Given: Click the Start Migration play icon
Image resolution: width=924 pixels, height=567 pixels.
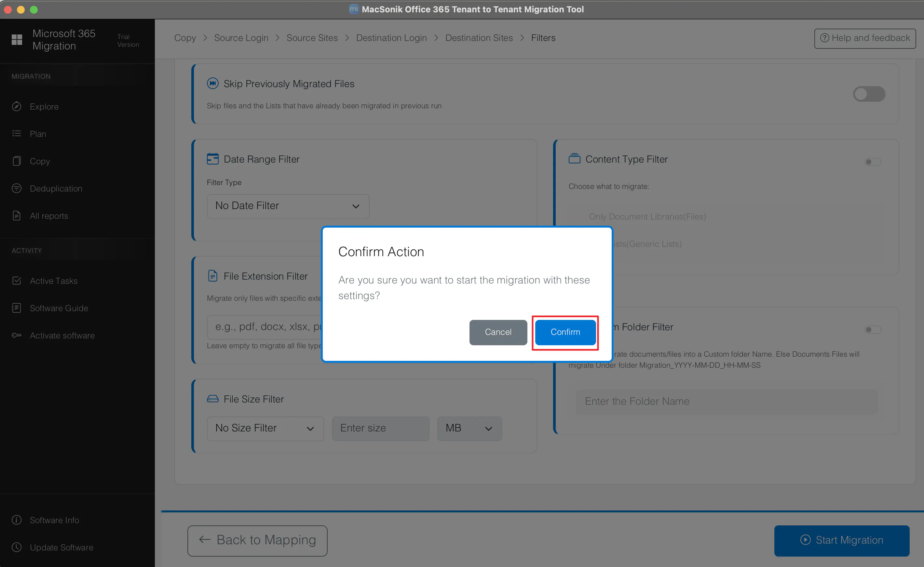Looking at the screenshot, I should tap(806, 540).
